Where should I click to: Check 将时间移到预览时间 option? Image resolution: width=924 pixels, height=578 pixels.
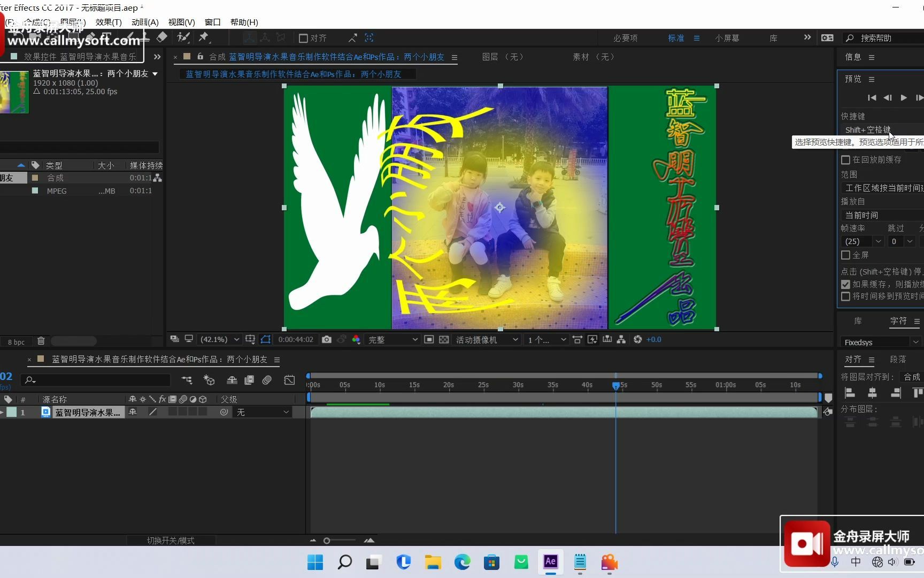845,296
